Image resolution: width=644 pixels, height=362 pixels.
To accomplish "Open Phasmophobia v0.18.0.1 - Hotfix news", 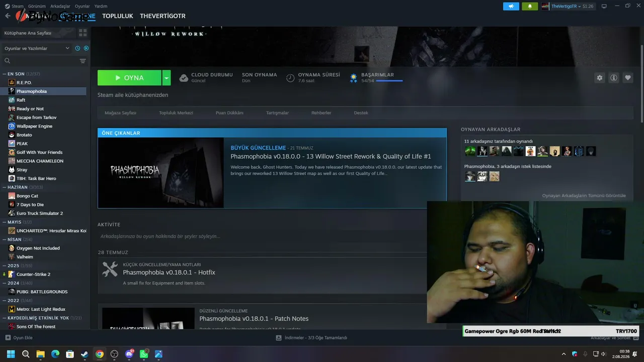I will click(x=169, y=273).
